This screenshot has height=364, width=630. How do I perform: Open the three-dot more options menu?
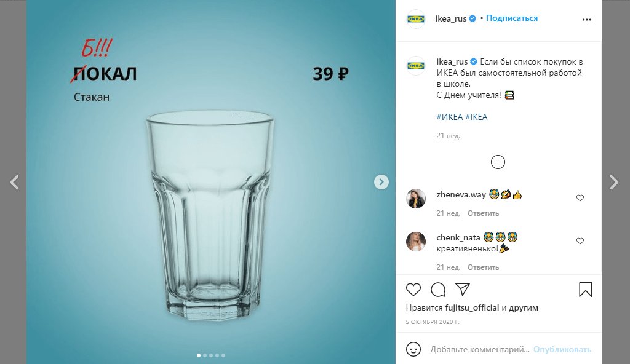click(x=586, y=19)
